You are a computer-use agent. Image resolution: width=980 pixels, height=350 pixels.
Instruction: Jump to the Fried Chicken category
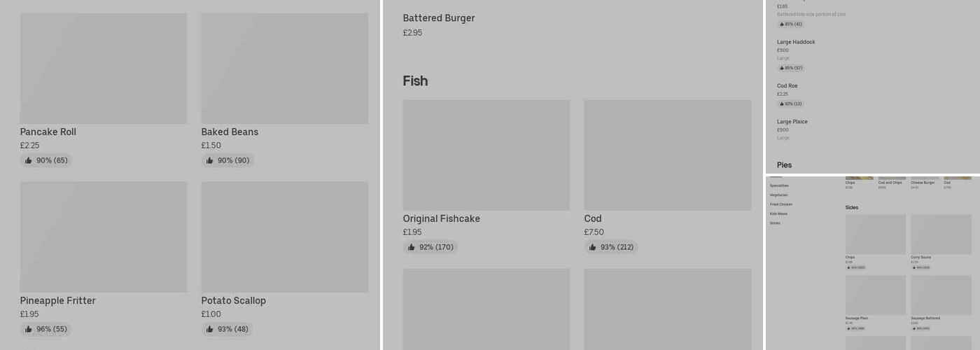(781, 204)
